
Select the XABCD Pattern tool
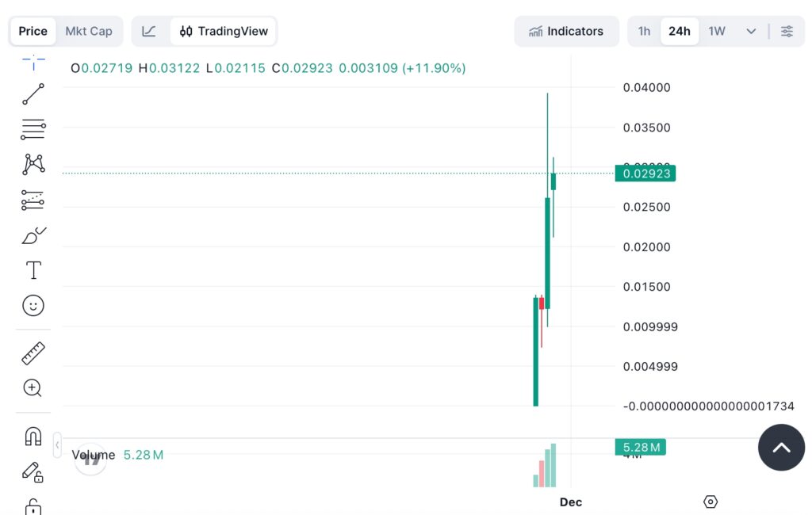tap(33, 163)
